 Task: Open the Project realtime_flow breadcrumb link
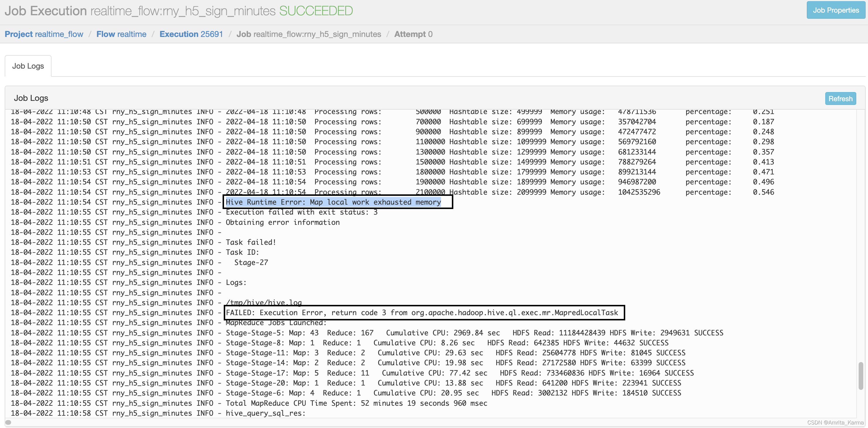[44, 34]
